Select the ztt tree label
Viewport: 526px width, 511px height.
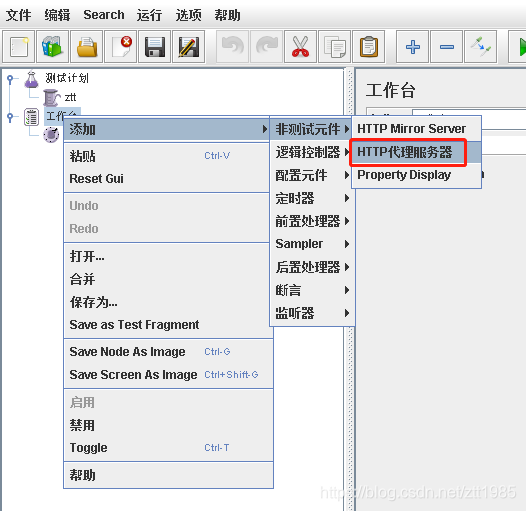70,97
